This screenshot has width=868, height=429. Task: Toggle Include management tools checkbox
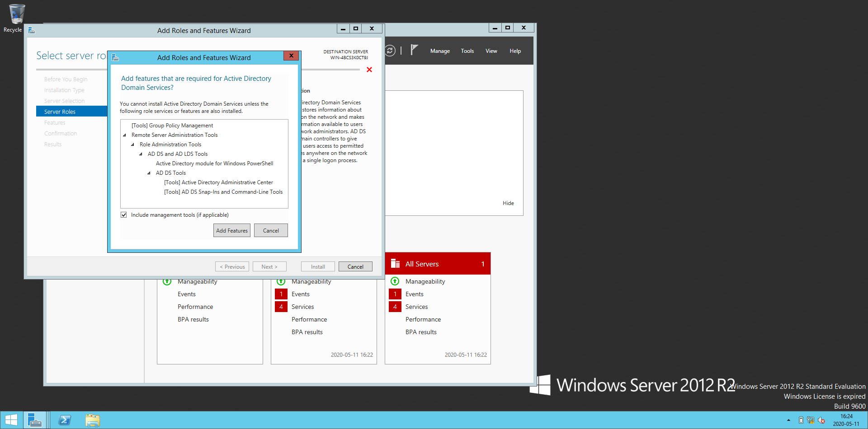coord(124,215)
